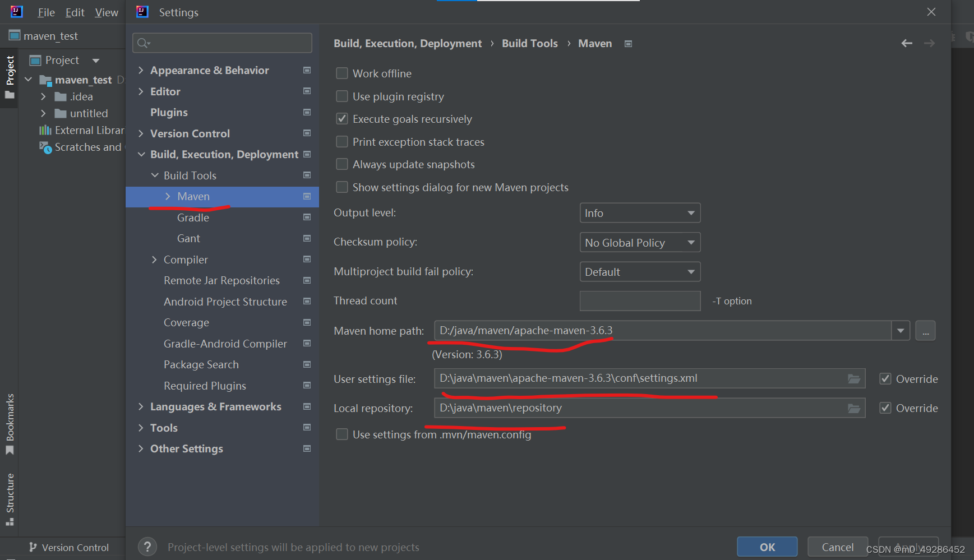Enable Use settings from .mvn/maven.config
Screen dimensions: 974x560
click(x=342, y=434)
